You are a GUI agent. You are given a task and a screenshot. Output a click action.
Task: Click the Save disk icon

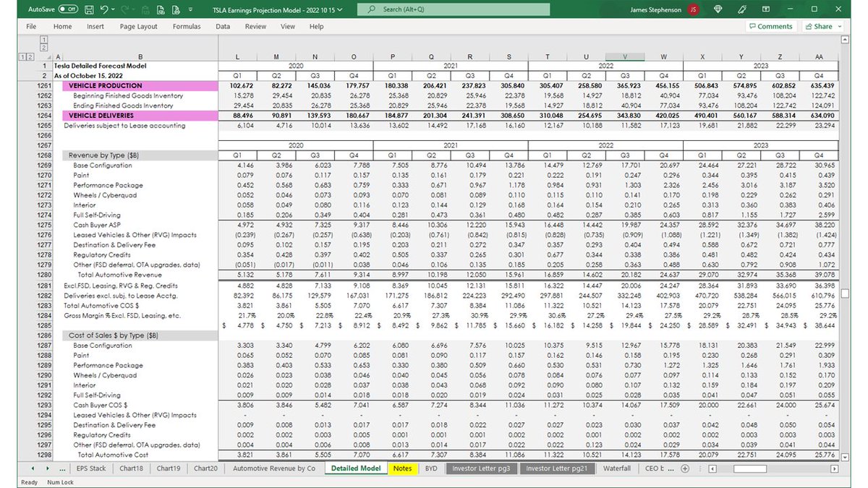(x=88, y=9)
